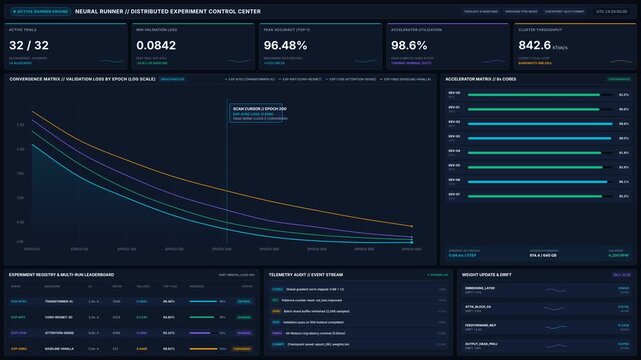This screenshot has height=360, width=641.
Task: Select the DEV-06 device label
Action: tap(454, 180)
